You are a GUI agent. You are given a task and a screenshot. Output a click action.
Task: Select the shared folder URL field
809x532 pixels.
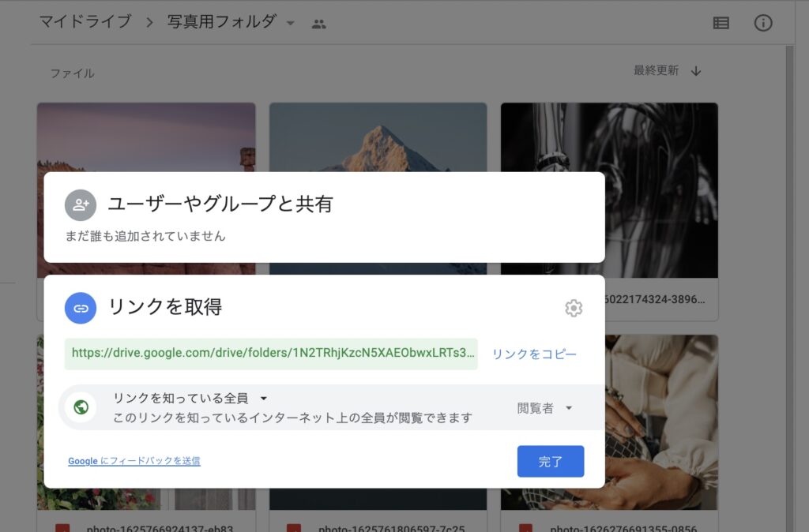tap(271, 354)
